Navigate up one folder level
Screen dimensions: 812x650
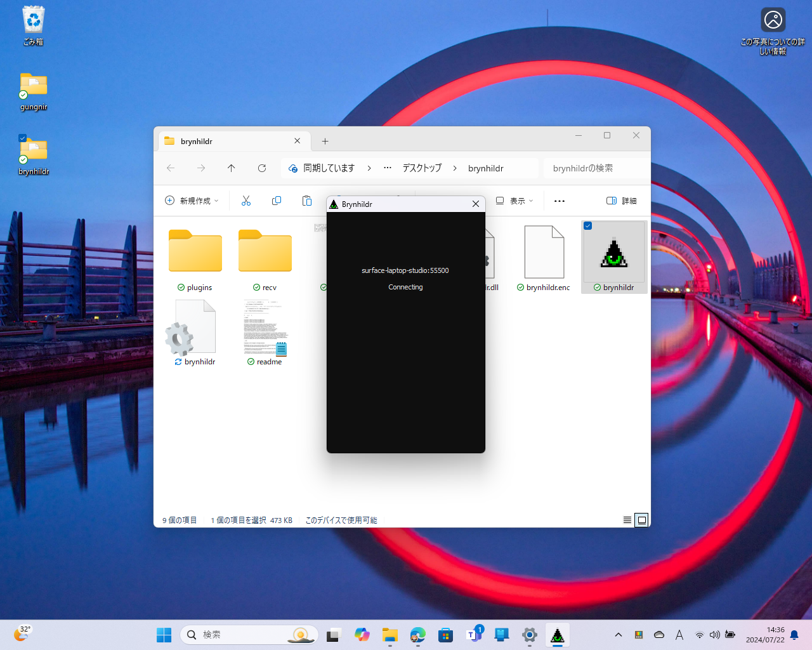231,168
